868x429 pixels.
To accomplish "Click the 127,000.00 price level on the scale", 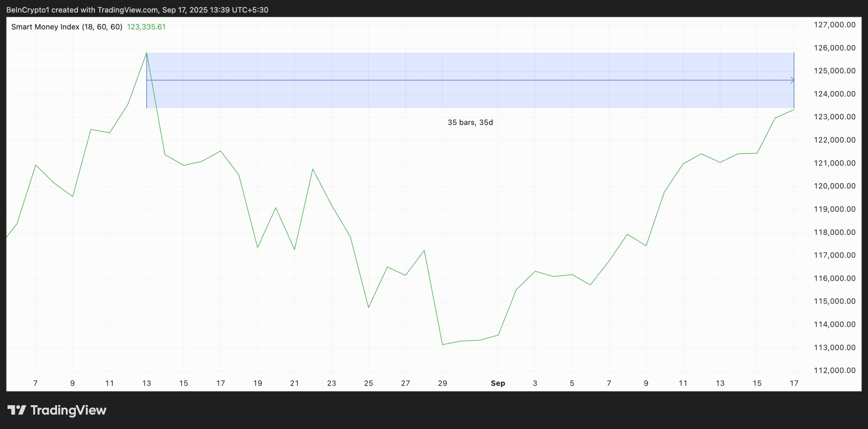I will [x=835, y=24].
